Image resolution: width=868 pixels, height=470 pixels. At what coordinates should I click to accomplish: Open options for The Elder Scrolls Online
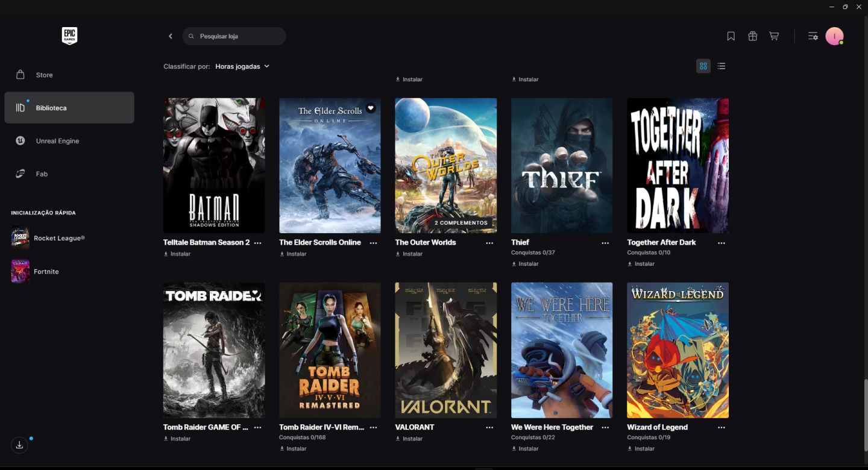[373, 243]
